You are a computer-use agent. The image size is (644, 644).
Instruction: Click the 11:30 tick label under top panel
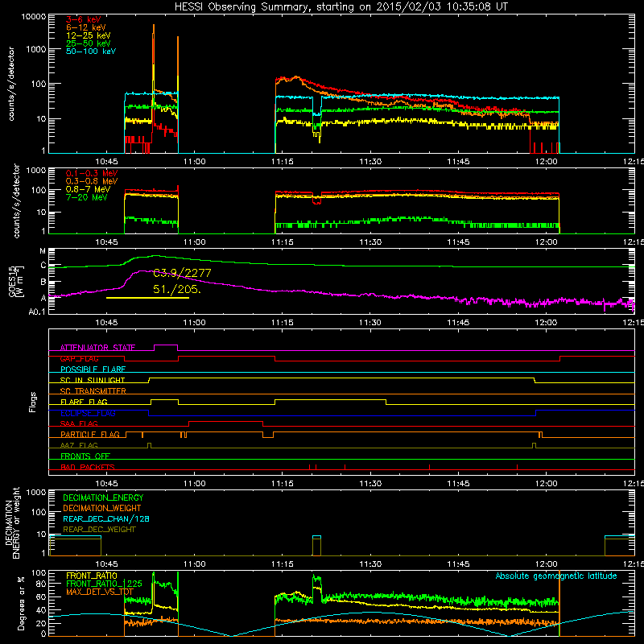click(370, 162)
